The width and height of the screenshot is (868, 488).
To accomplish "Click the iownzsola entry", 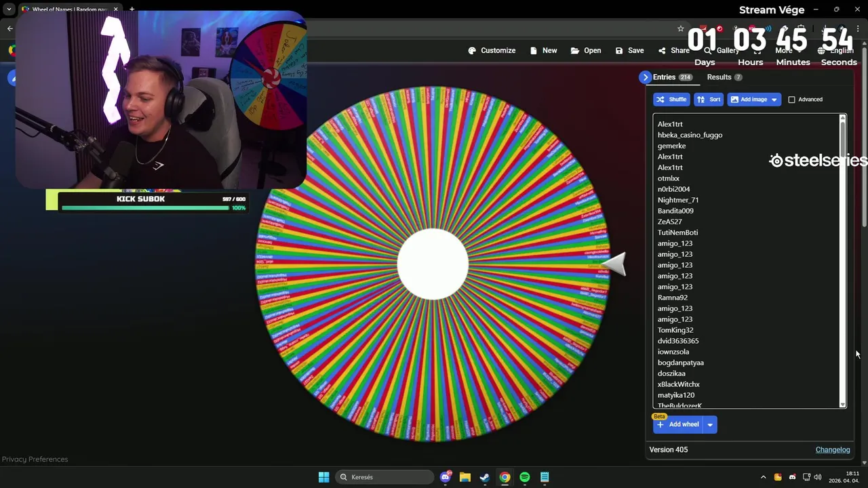I will click(x=673, y=352).
